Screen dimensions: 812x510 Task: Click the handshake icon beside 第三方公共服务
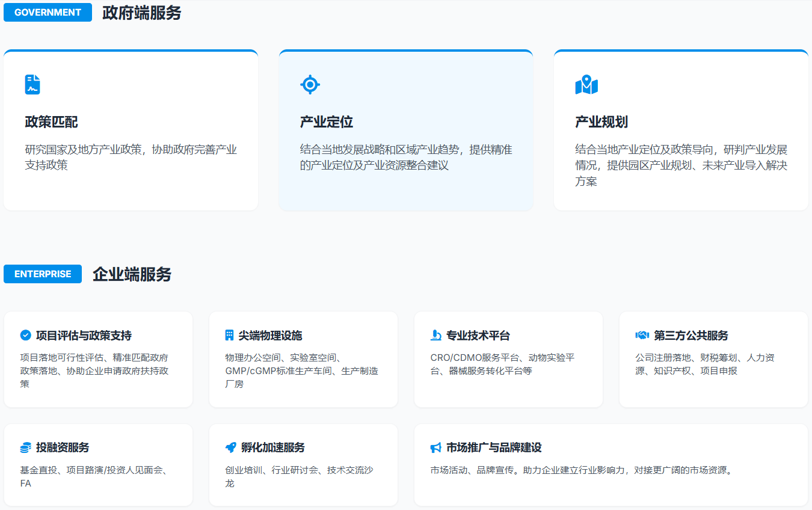(642, 336)
